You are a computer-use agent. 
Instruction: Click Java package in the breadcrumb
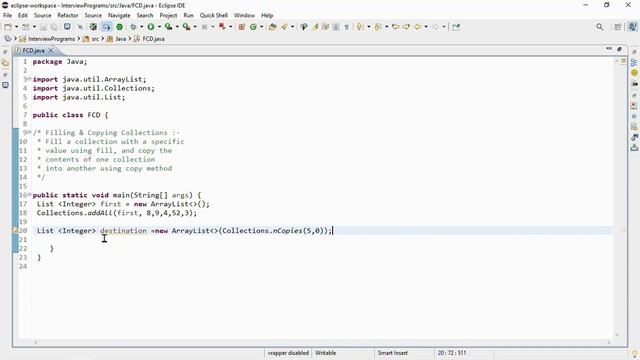point(120,39)
